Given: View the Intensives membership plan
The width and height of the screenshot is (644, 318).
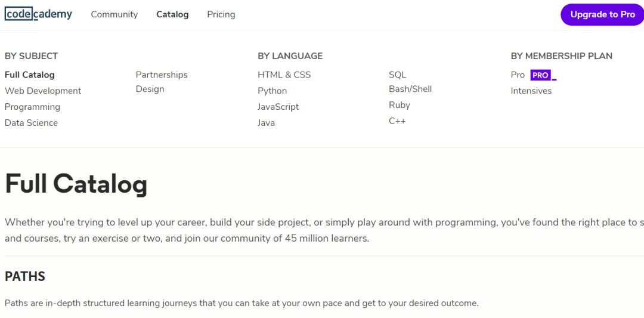Looking at the screenshot, I should (x=531, y=91).
